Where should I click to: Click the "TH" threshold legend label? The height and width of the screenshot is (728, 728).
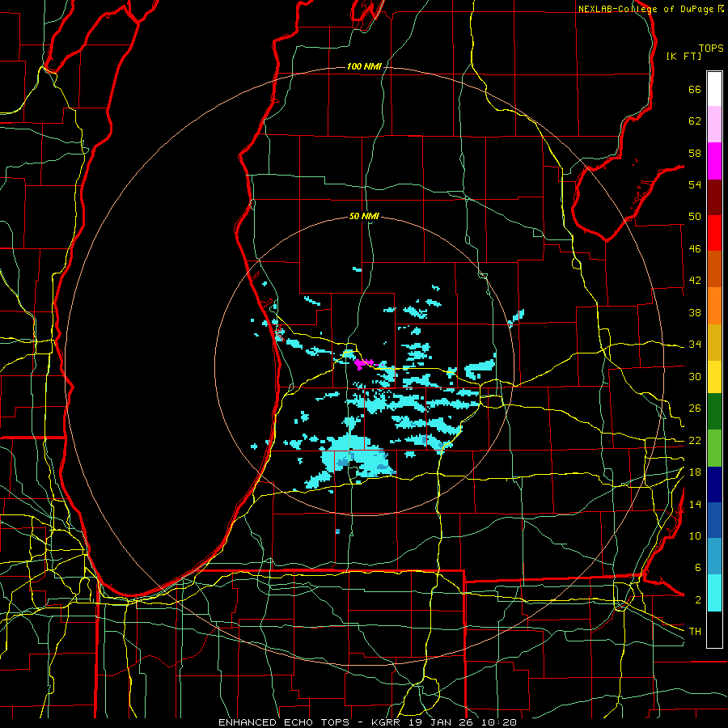click(x=695, y=632)
